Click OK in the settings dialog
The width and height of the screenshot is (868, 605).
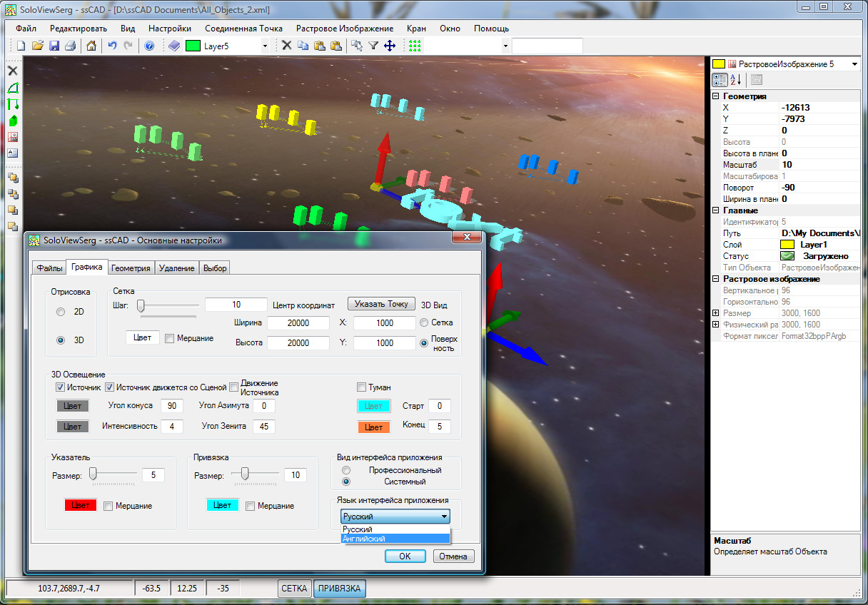405,556
